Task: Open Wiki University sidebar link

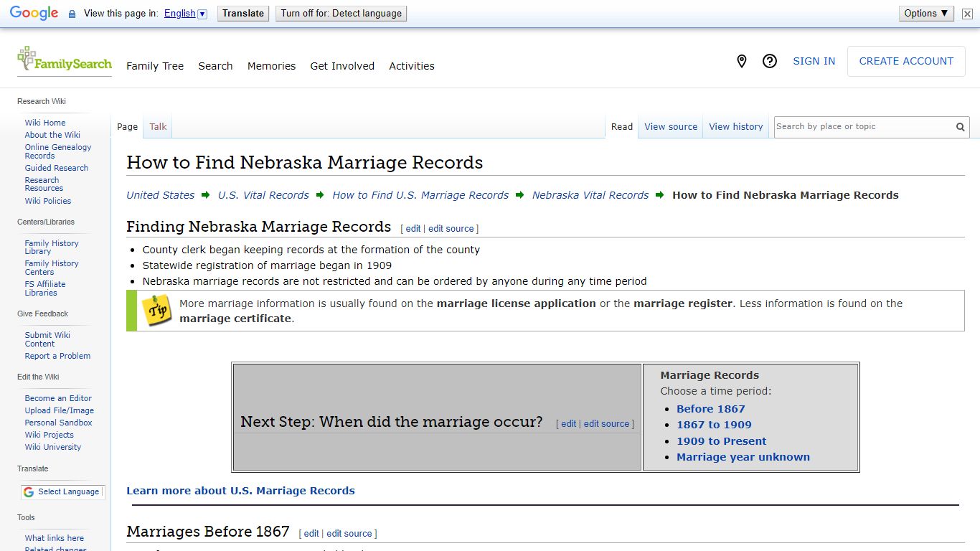Action: point(53,447)
